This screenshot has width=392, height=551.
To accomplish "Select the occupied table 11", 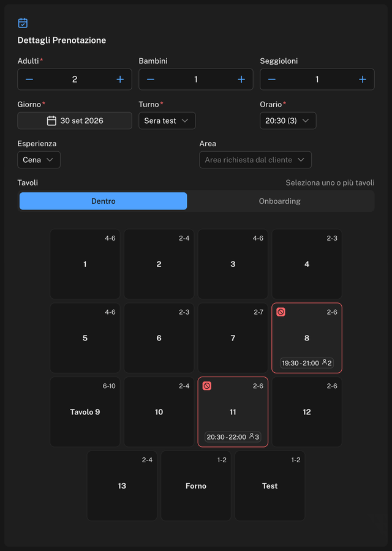I will click(x=233, y=412).
